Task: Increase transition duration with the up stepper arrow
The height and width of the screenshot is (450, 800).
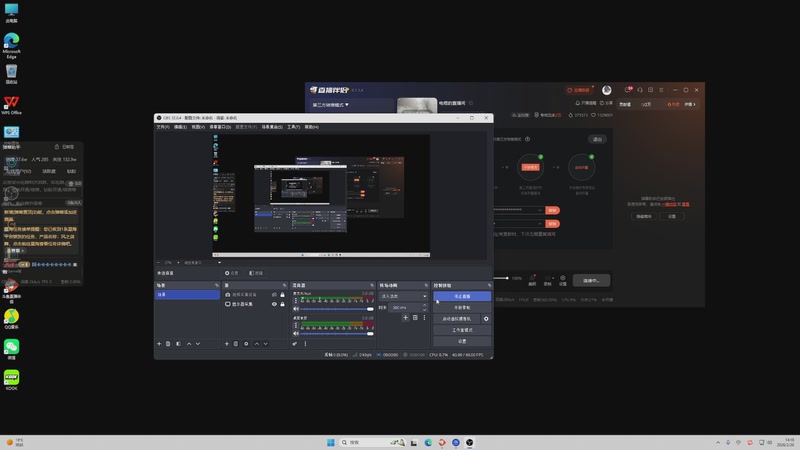Action: pos(424,305)
